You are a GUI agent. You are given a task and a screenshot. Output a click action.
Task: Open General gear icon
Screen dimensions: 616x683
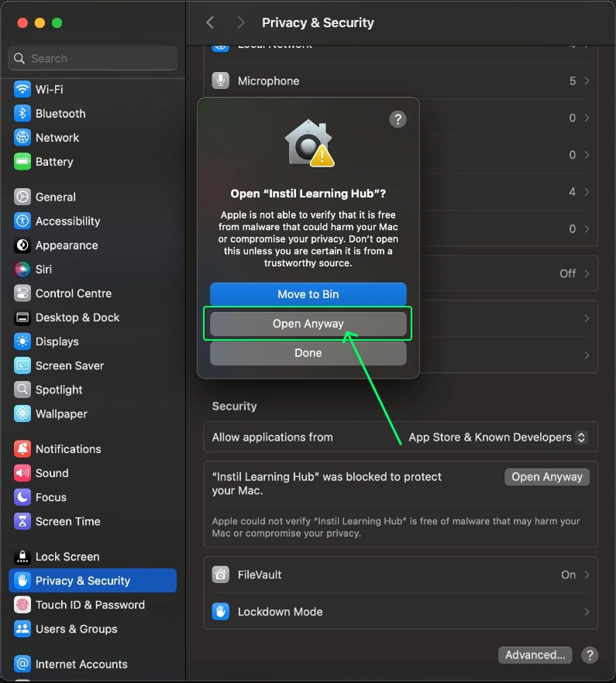tap(22, 197)
